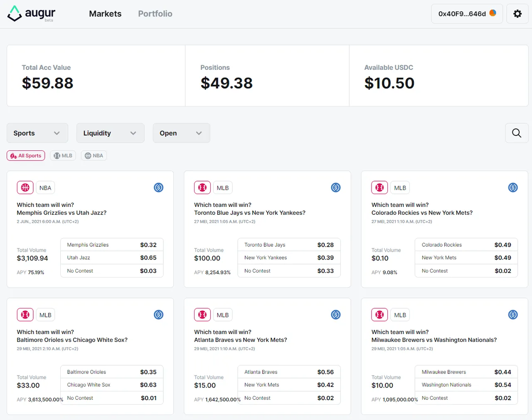Click Total Acc Value $59.88
The width and height of the screenshot is (532, 420).
tap(47, 83)
